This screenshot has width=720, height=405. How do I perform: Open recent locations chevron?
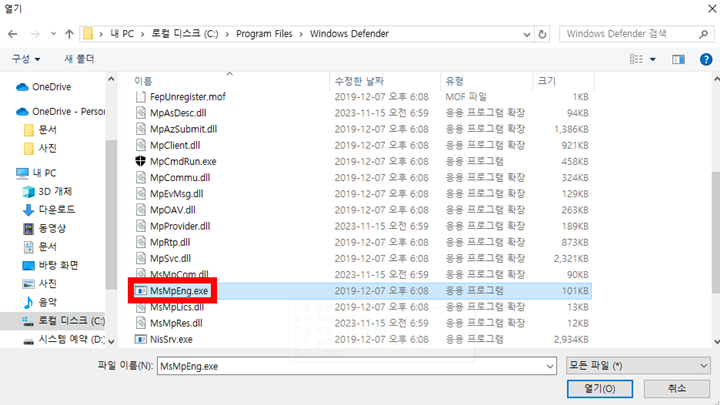[53, 34]
